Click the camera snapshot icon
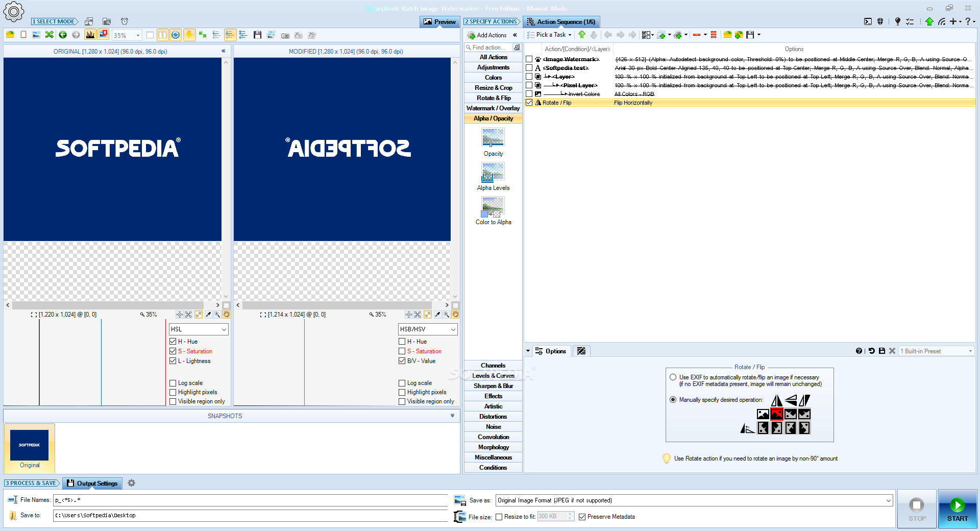The image size is (980, 531). [x=285, y=35]
